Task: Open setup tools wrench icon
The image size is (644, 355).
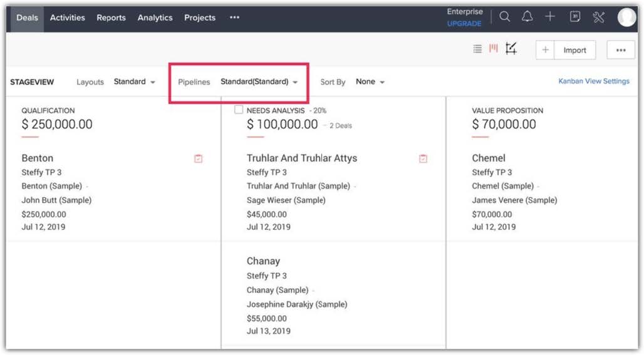Action: [598, 18]
